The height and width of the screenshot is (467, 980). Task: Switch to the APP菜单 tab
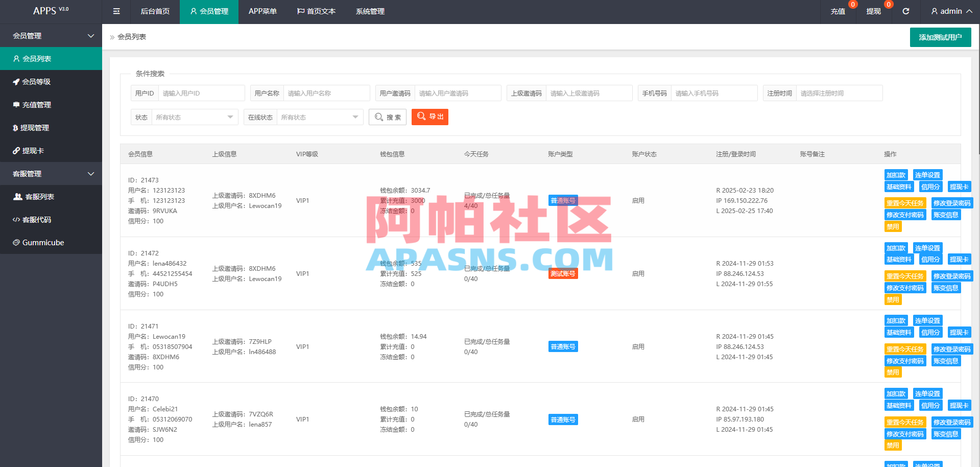(x=262, y=11)
